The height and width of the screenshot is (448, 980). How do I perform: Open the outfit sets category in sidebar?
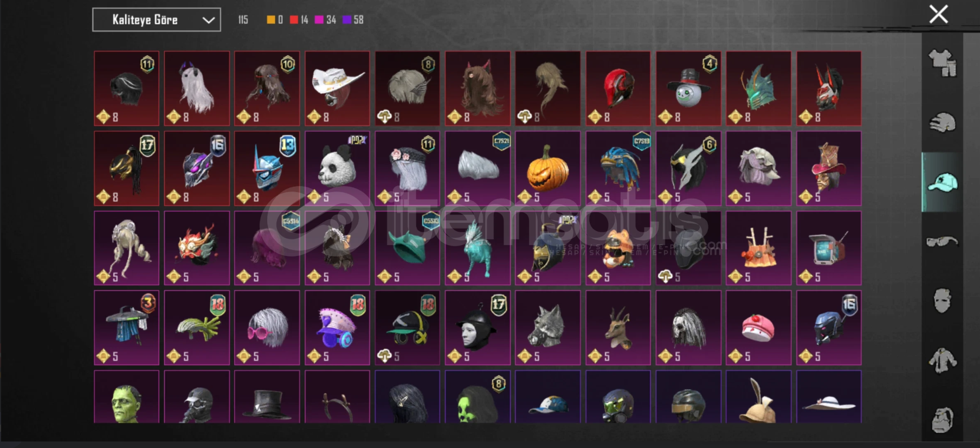pyautogui.click(x=943, y=63)
